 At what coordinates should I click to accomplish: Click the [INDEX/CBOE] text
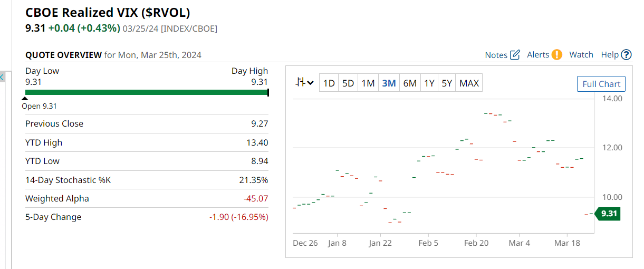coord(189,29)
